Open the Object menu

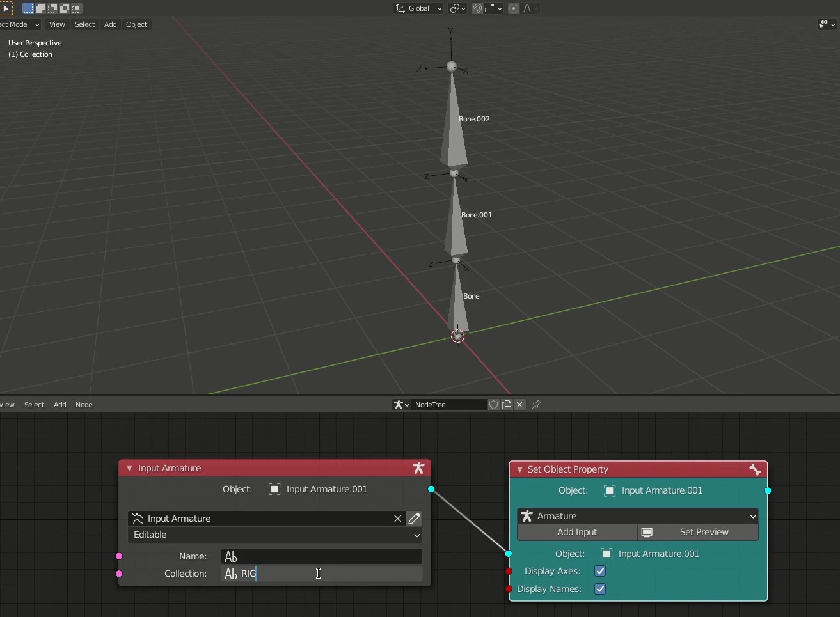(x=136, y=24)
